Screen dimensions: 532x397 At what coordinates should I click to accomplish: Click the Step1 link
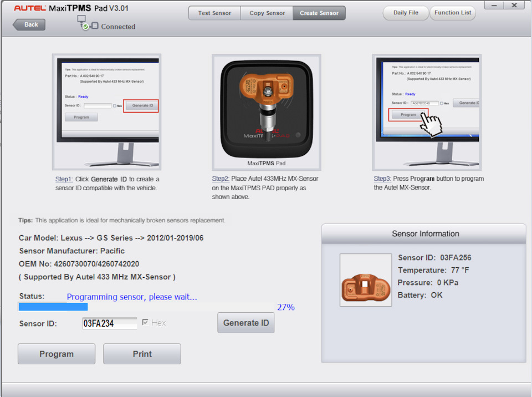[64, 179]
